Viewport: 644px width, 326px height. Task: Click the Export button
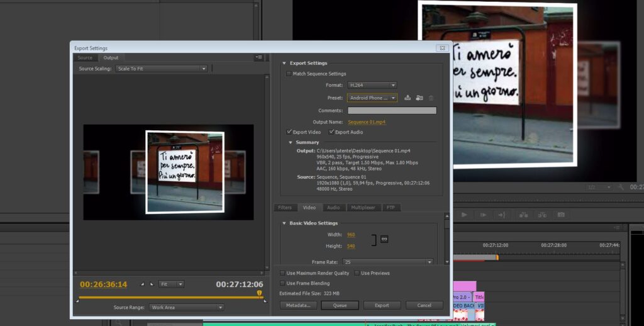[x=382, y=305]
